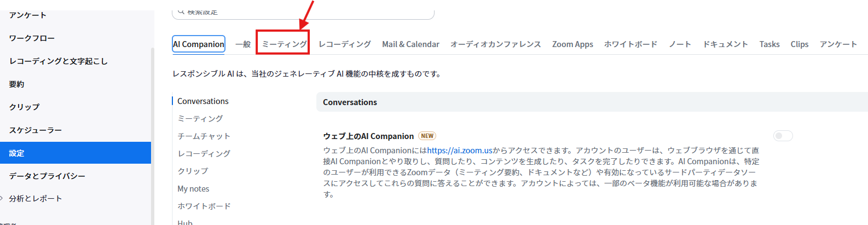Toggle ウェブ上のAI Companion switch
The width and height of the screenshot is (868, 225).
point(783,136)
